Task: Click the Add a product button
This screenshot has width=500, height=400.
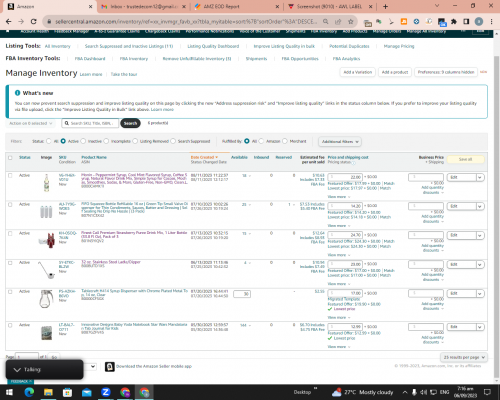Action: click(x=395, y=72)
